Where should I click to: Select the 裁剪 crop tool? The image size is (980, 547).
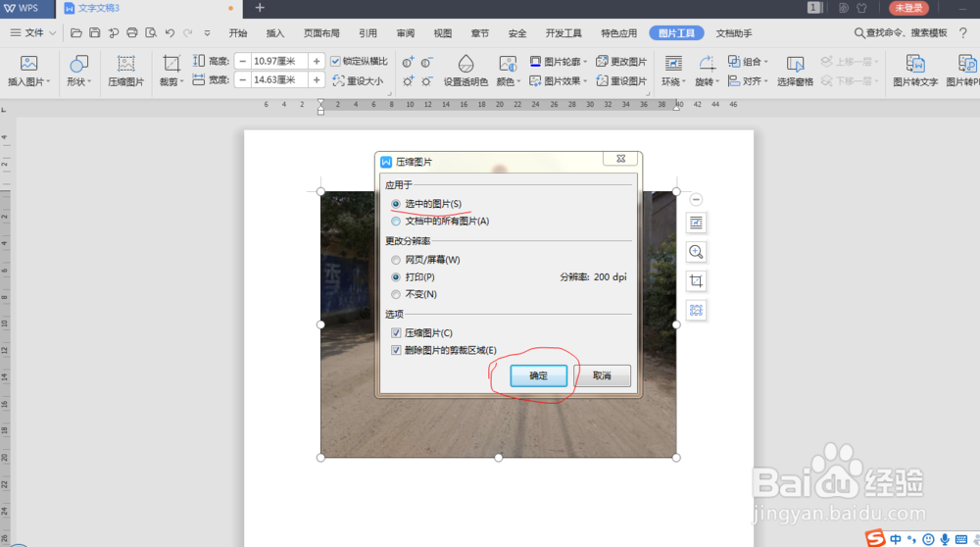click(x=171, y=70)
